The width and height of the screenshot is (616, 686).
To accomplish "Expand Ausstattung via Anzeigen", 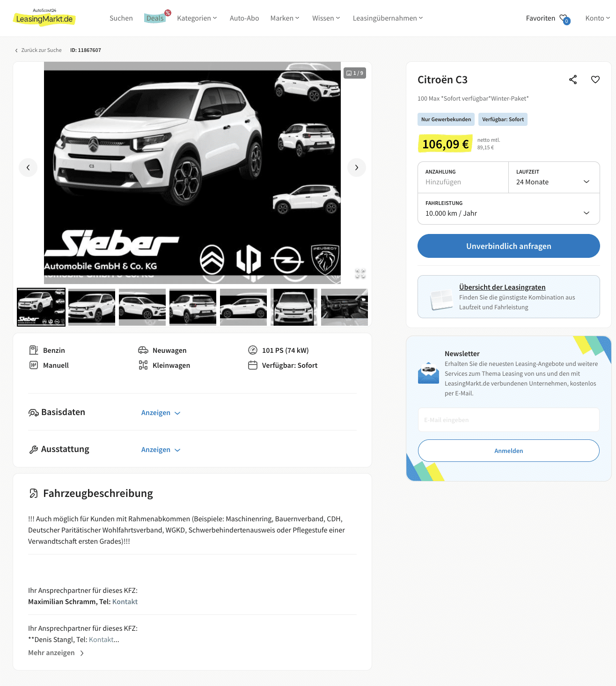I will pos(161,450).
